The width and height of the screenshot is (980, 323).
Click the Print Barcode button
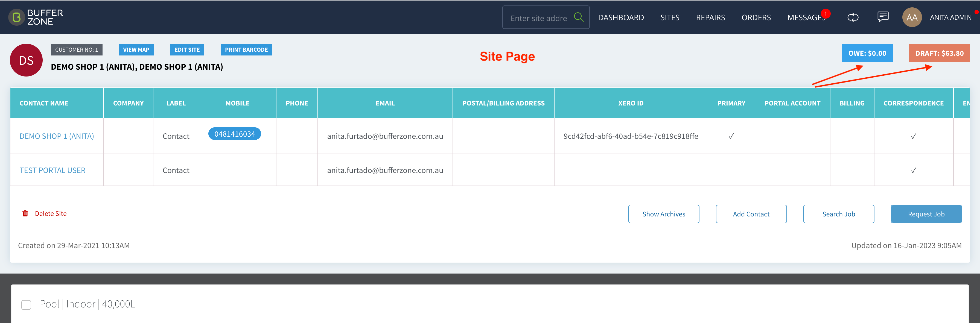click(246, 50)
